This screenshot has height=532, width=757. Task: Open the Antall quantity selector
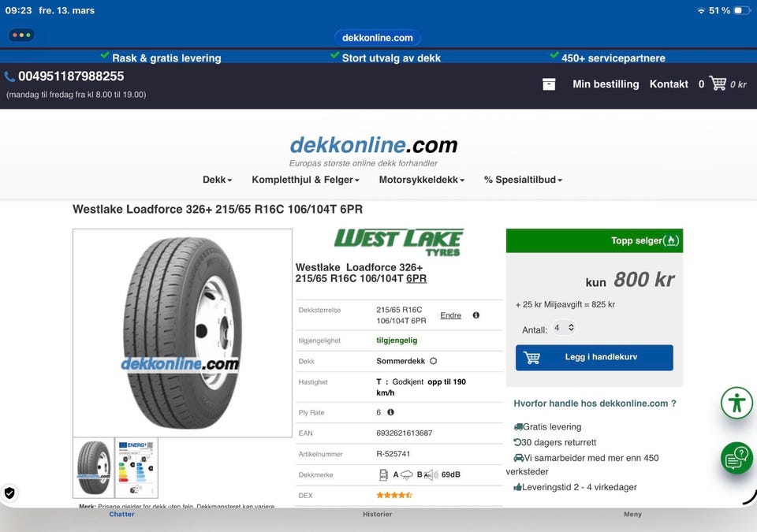tap(564, 328)
